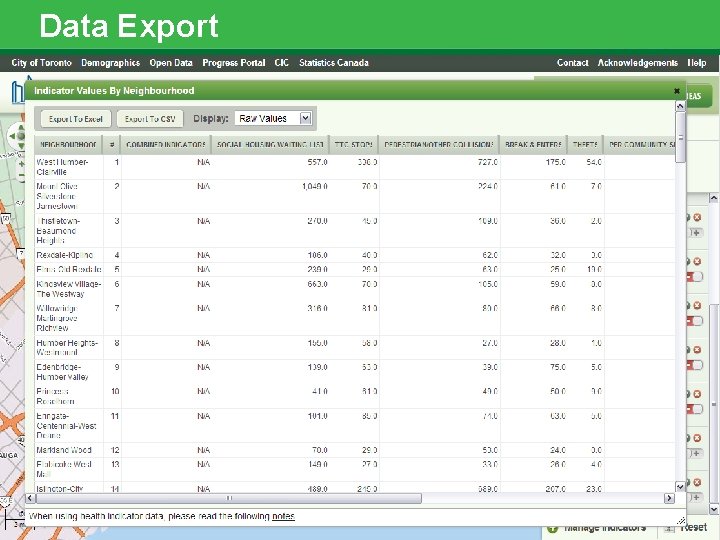Sort by the Social Housing Waiting List header

tap(270, 145)
